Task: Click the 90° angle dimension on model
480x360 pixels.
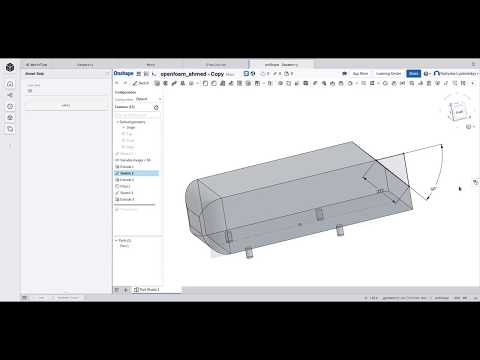Action: point(433,189)
